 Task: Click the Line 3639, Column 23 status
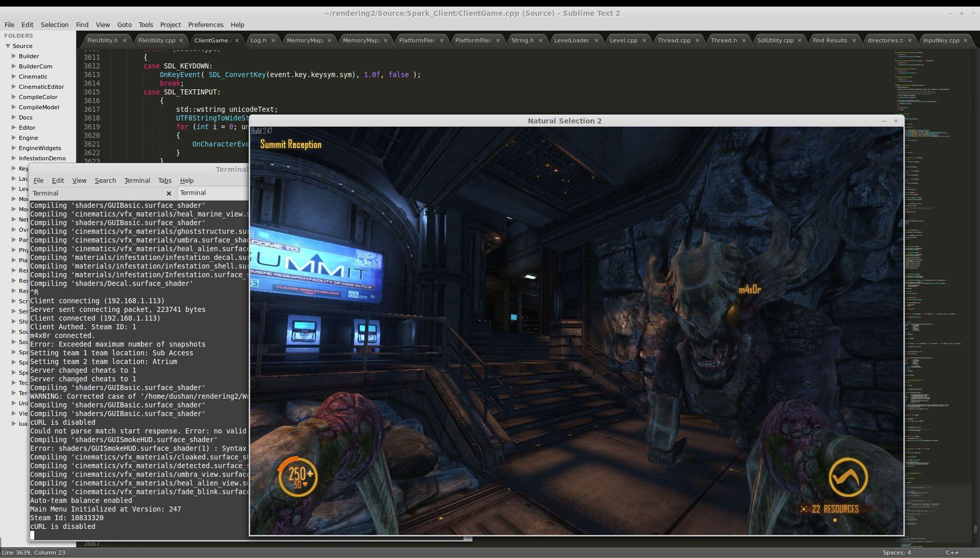34,552
